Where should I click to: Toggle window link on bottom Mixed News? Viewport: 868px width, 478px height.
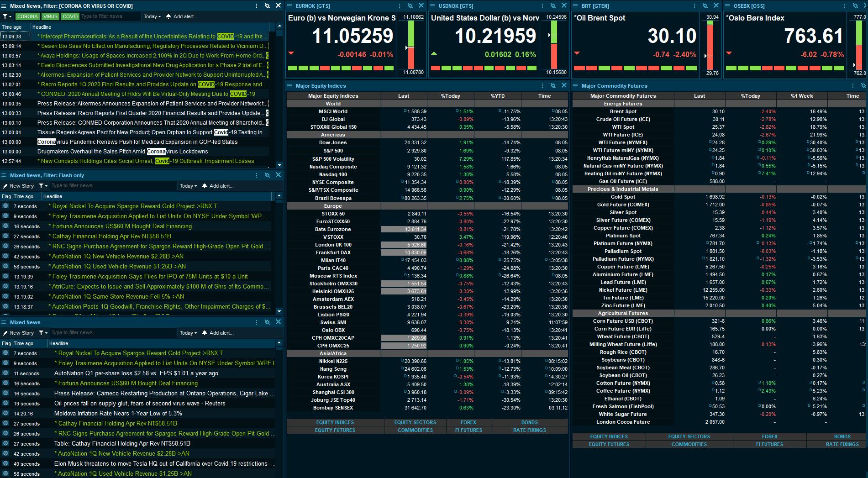(268, 322)
